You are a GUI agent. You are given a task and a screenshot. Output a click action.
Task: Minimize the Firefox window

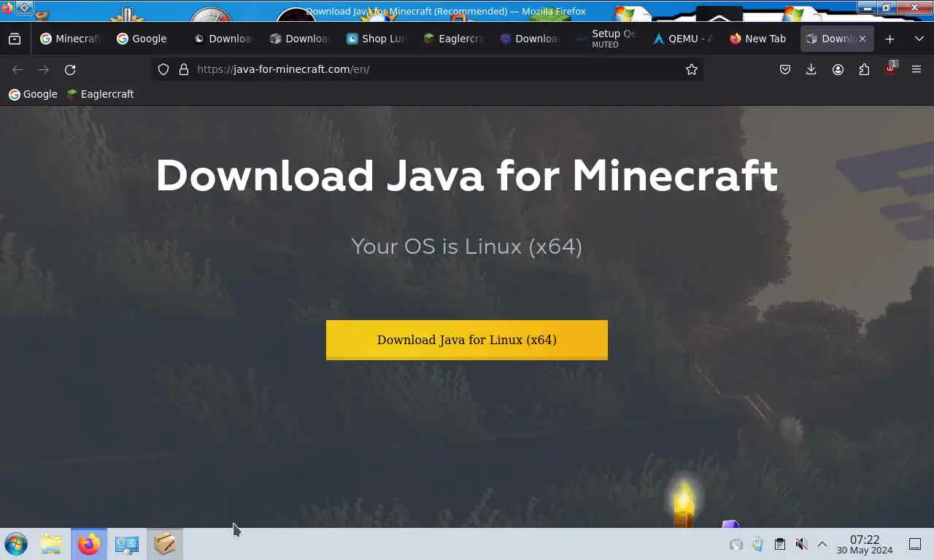point(867,7)
